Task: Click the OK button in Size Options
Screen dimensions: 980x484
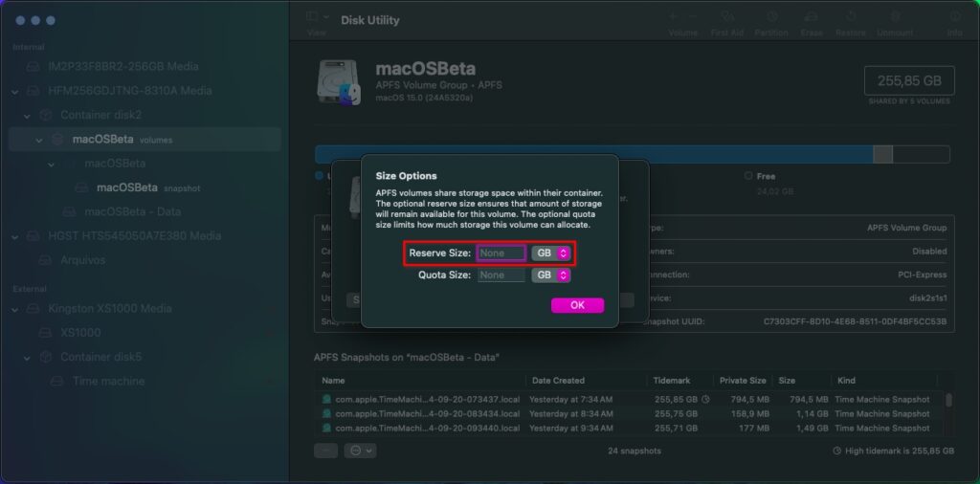Action: click(577, 305)
